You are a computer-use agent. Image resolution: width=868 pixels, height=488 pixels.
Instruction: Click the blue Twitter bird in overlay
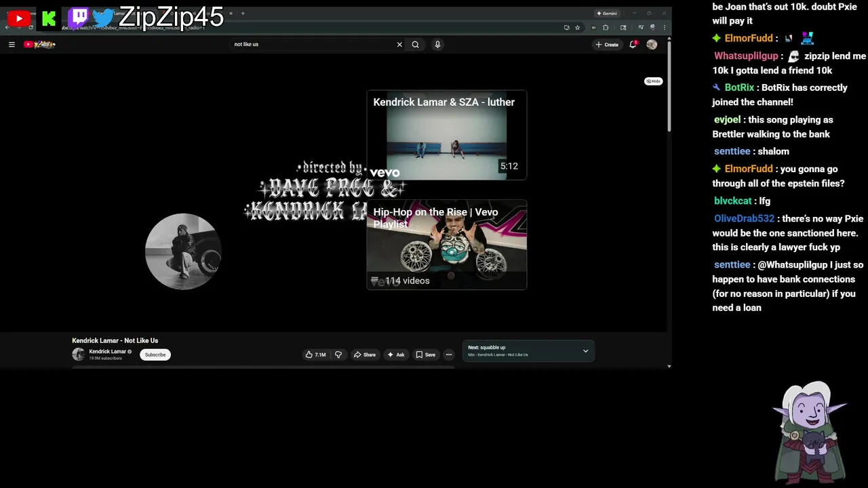(104, 18)
